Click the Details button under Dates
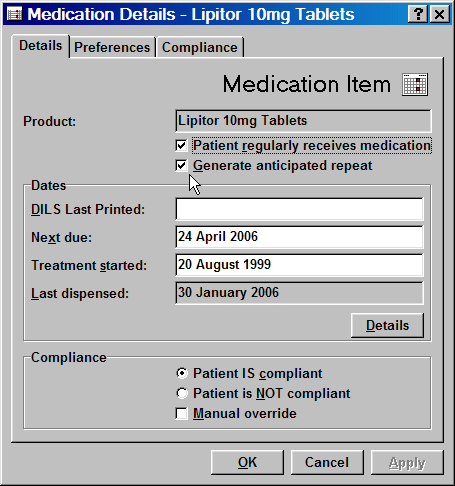 pyautogui.click(x=387, y=325)
